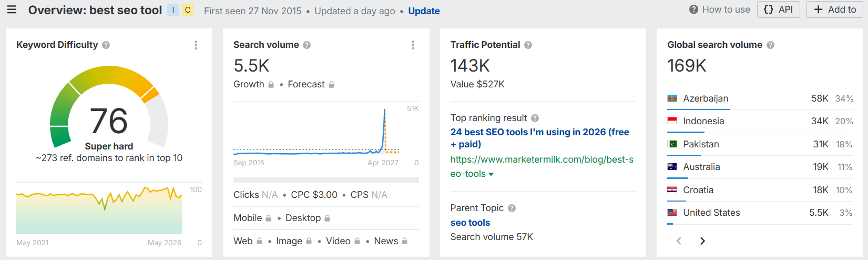Click the Forecast label
The image size is (868, 260).
click(x=306, y=84)
